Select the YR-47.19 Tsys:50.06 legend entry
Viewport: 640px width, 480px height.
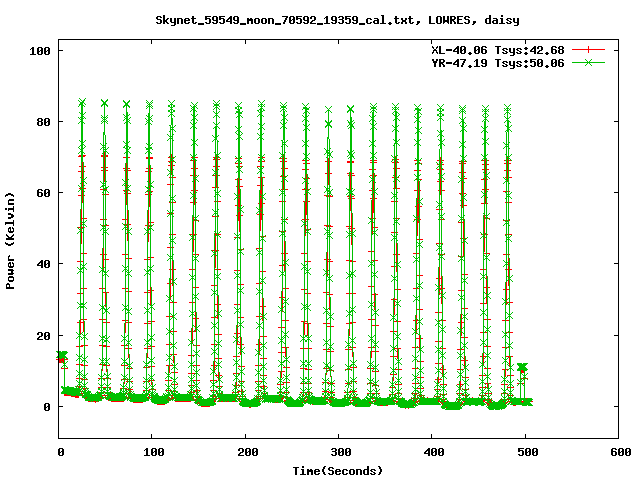click(498, 63)
